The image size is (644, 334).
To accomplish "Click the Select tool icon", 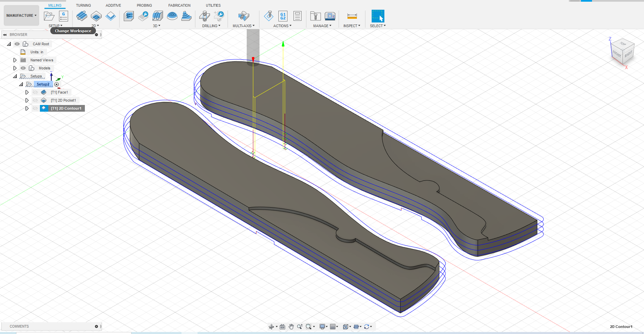I will [378, 16].
